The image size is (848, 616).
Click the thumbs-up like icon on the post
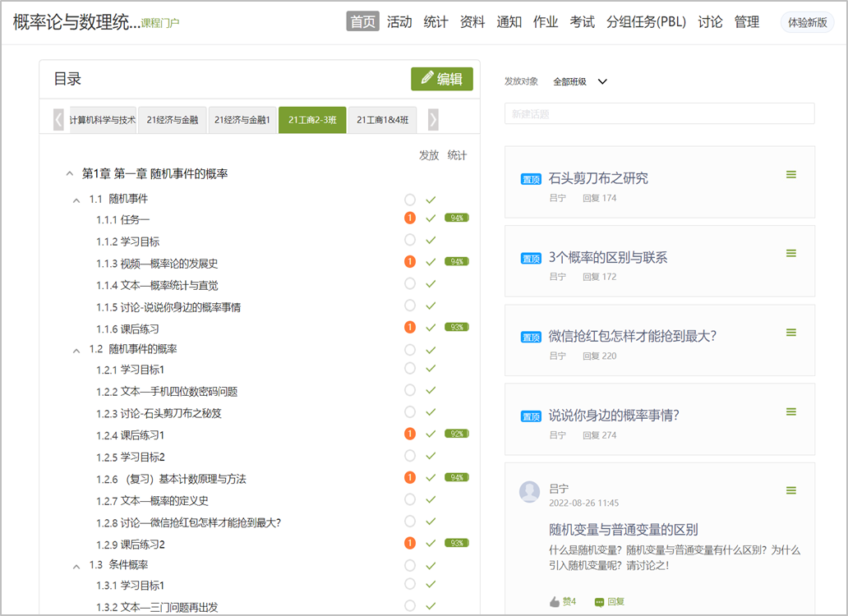pos(555,601)
